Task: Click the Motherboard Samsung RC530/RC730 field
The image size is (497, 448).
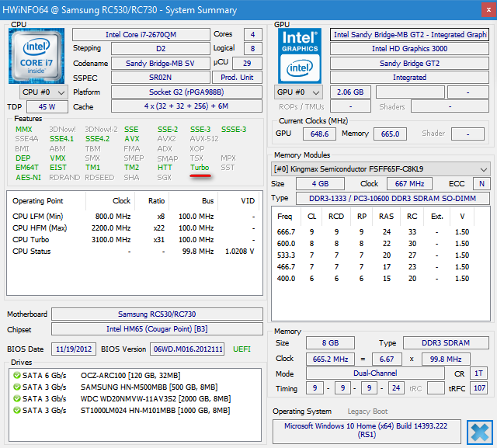Action: [x=157, y=314]
